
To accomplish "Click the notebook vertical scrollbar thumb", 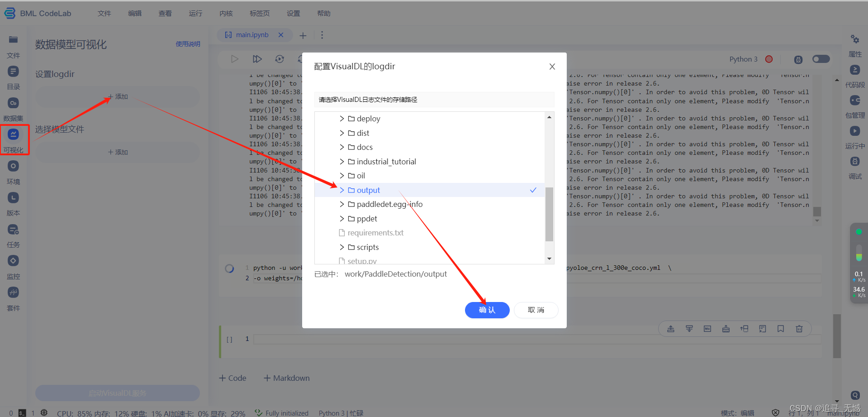I will point(837,336).
